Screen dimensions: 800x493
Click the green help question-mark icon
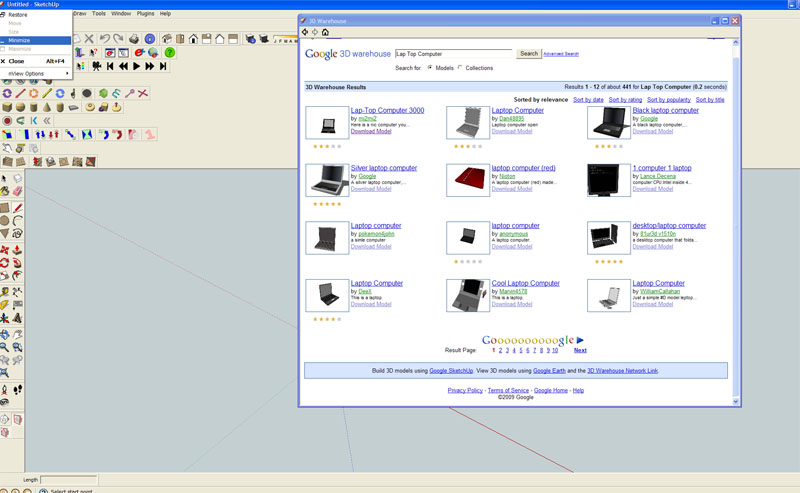point(170,53)
